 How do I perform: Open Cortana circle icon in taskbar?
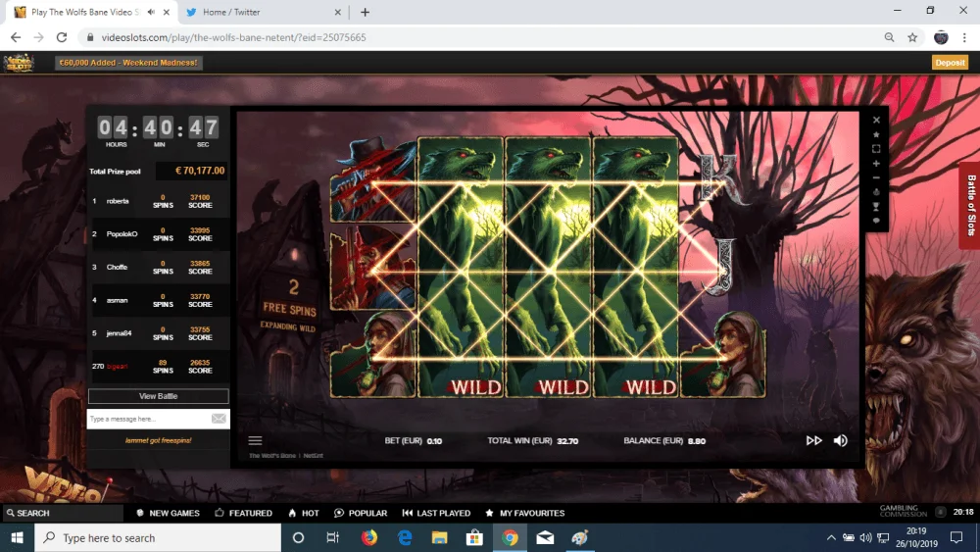coord(298,537)
